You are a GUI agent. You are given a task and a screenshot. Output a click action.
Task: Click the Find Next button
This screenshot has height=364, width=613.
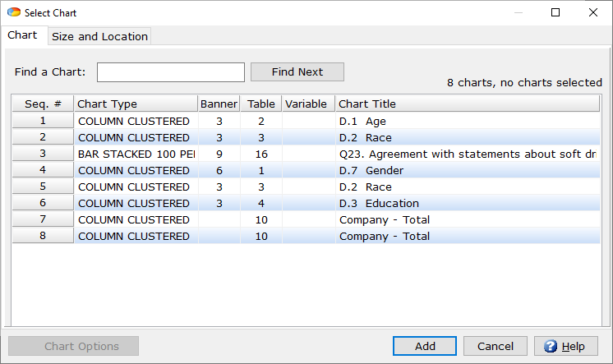297,72
